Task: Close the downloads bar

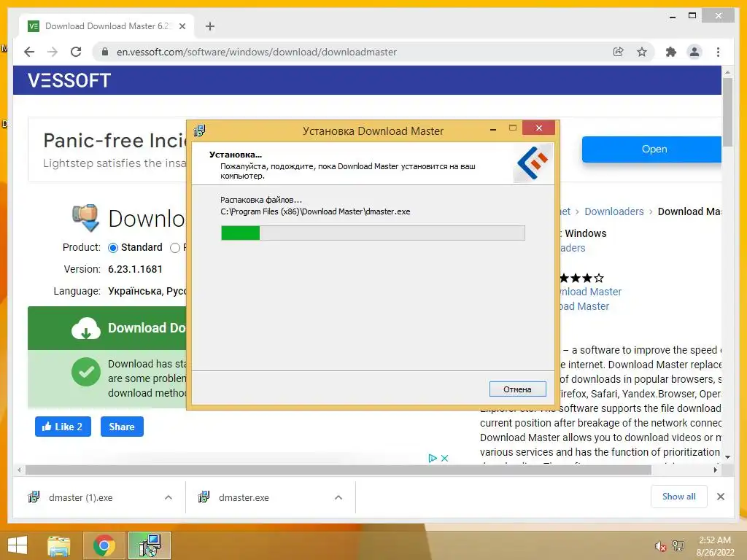Action: point(721,497)
